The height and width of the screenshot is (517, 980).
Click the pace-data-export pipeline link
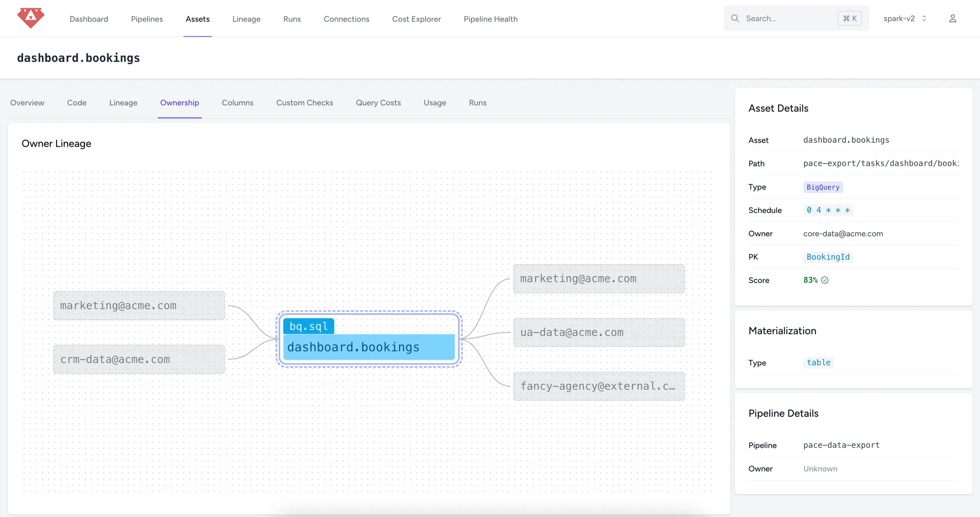(841, 445)
